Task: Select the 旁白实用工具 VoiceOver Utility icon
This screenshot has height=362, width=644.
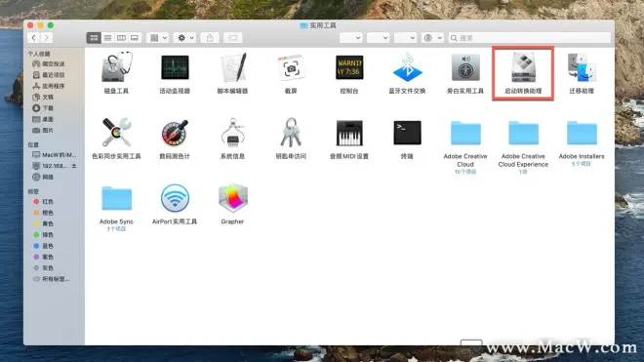Action: pyautogui.click(x=465, y=67)
